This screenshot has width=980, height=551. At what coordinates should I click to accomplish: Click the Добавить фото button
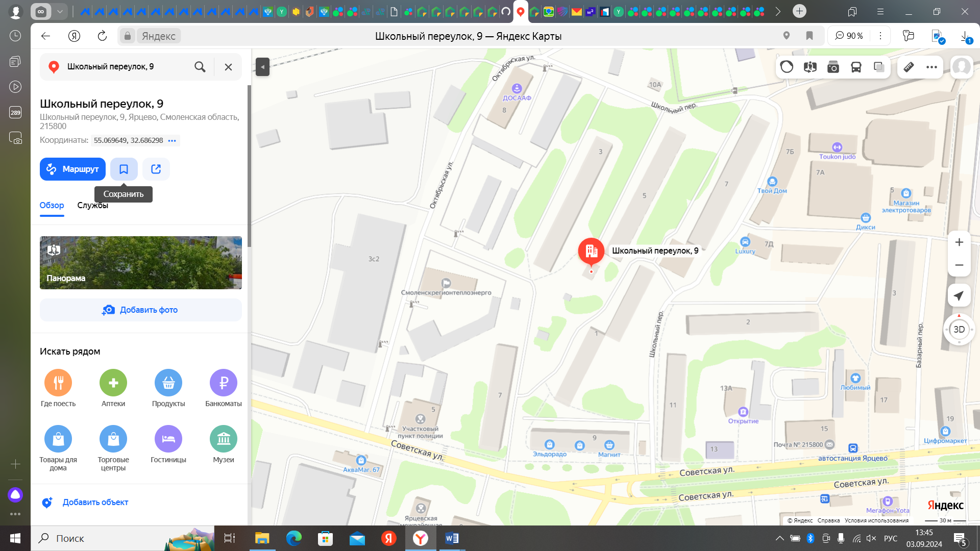point(140,310)
